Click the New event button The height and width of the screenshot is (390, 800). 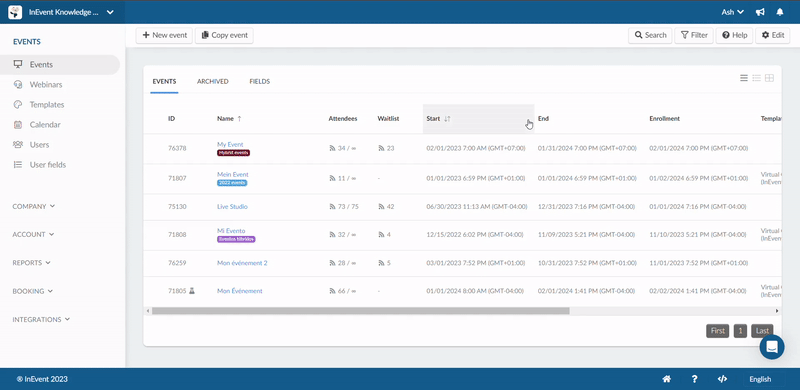164,35
